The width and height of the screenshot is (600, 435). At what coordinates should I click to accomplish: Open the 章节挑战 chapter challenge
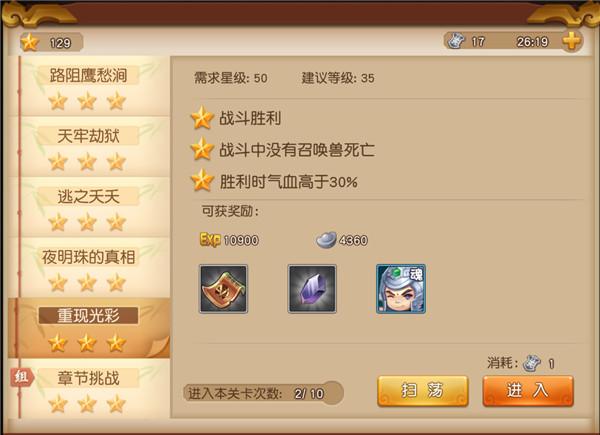89,389
